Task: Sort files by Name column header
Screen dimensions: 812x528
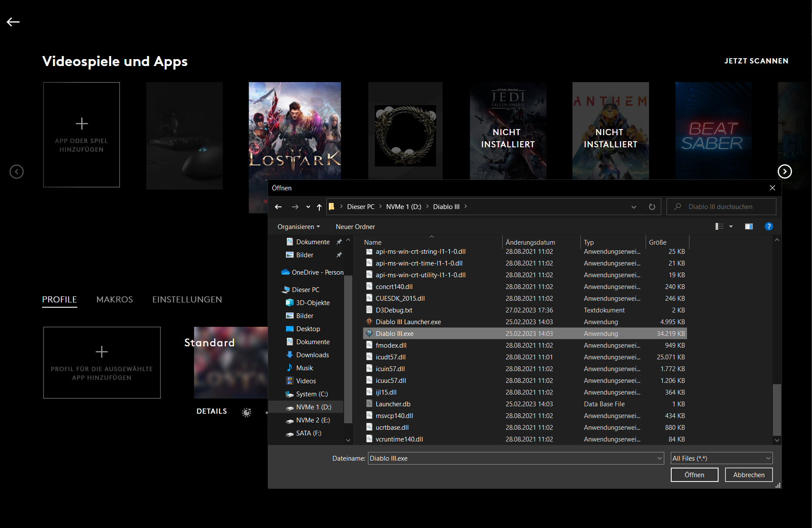Action: (x=432, y=242)
